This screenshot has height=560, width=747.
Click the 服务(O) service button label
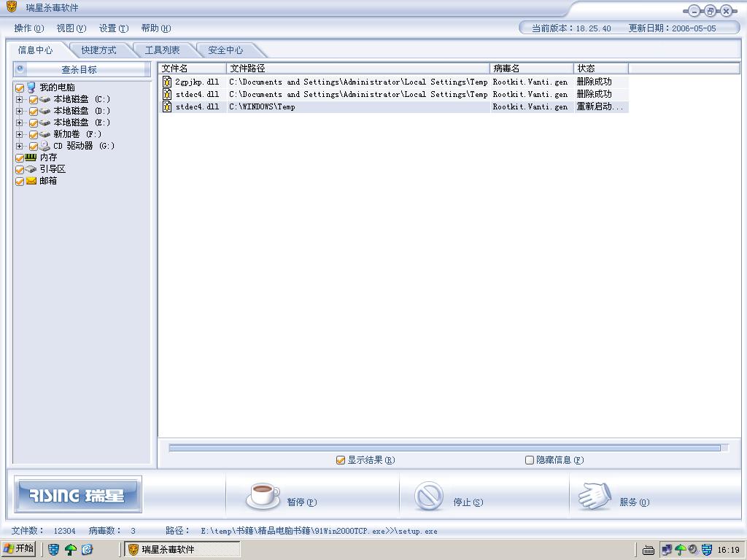click(x=634, y=502)
